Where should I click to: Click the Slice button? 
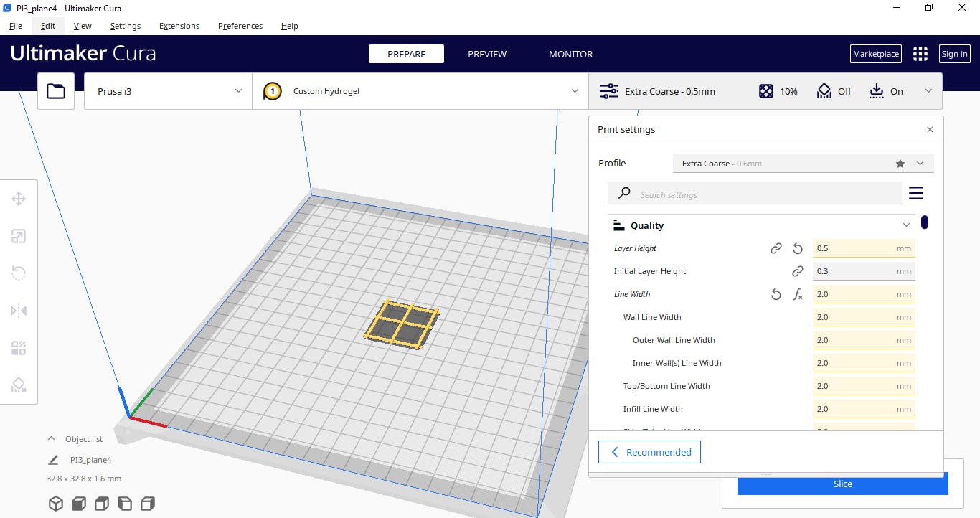tap(843, 484)
